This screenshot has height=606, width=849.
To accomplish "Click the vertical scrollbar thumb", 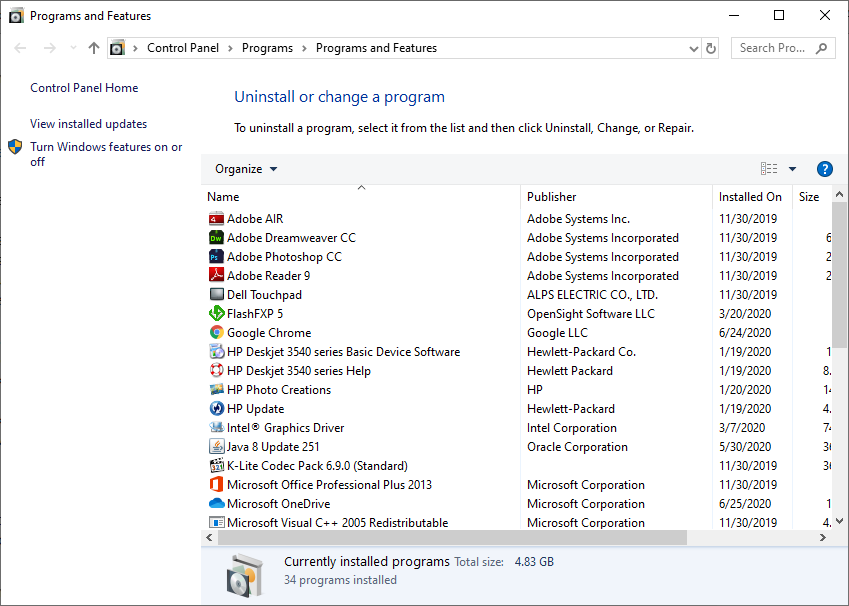I will [839, 275].
